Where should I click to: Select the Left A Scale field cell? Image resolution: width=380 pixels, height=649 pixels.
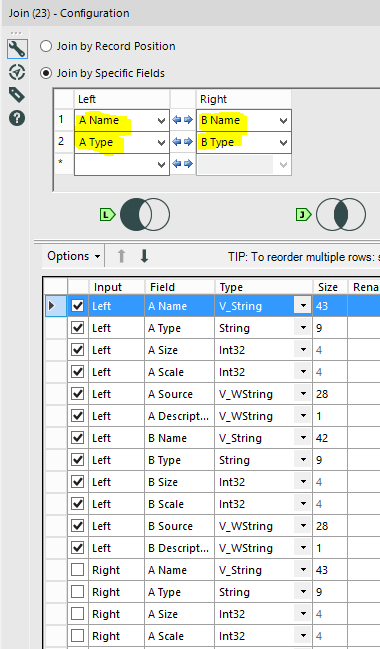tap(180, 372)
